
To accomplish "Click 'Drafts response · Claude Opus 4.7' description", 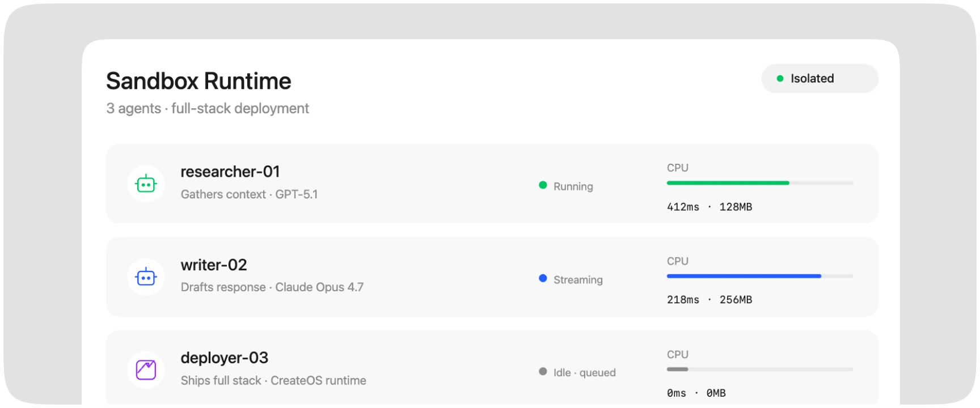I will [272, 287].
